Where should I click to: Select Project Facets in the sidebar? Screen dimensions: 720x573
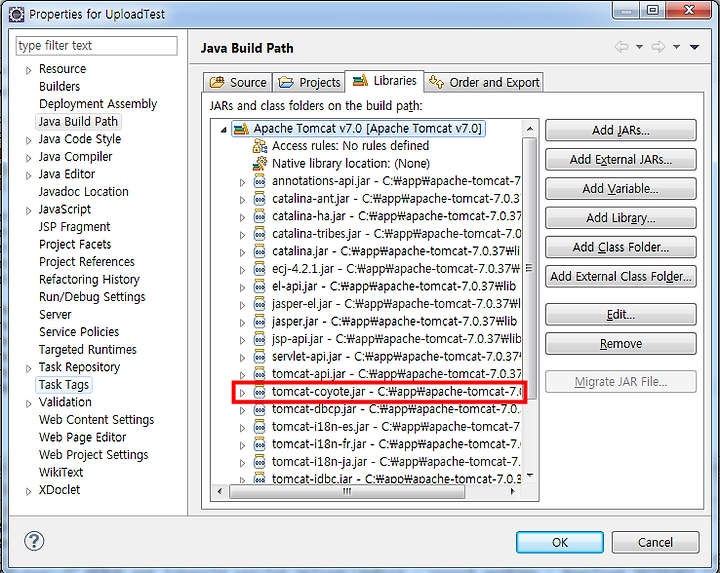(x=75, y=244)
